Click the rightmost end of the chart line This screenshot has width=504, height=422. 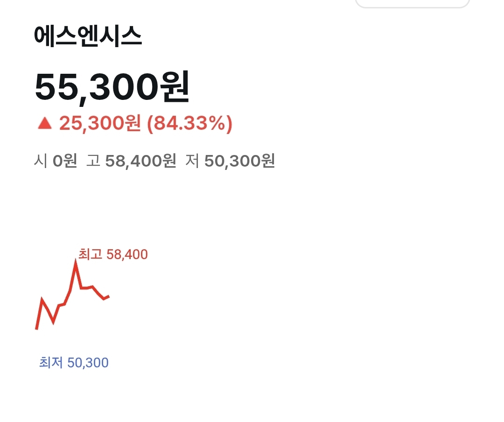pos(109,296)
